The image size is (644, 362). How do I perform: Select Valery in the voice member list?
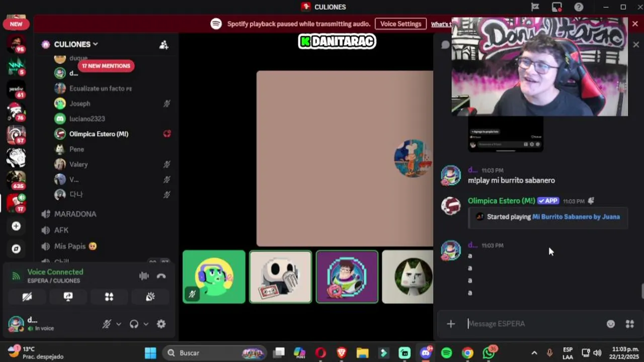click(x=78, y=164)
